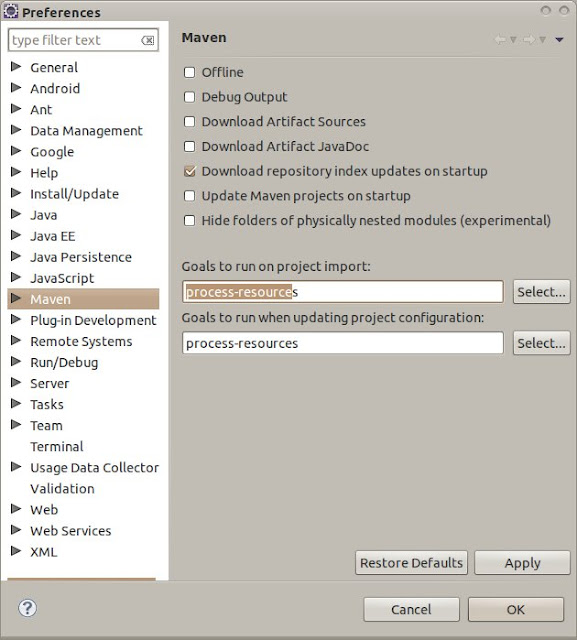Toggle Download Artifact Sources checkbox
Image resolution: width=577 pixels, height=640 pixels.
click(189, 122)
